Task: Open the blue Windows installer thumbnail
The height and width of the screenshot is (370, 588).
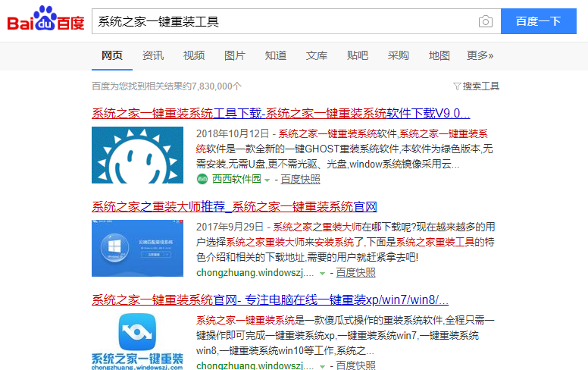Action: click(137, 249)
